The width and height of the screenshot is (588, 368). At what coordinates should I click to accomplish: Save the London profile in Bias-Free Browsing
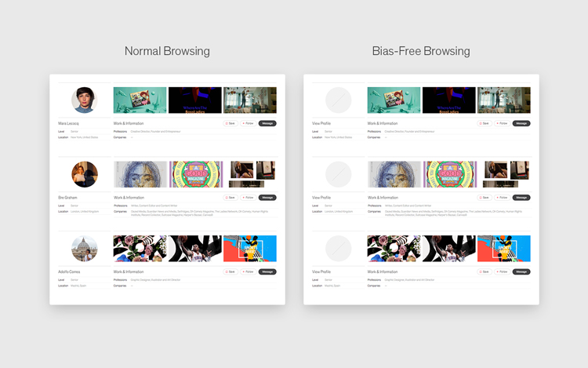[485, 198]
